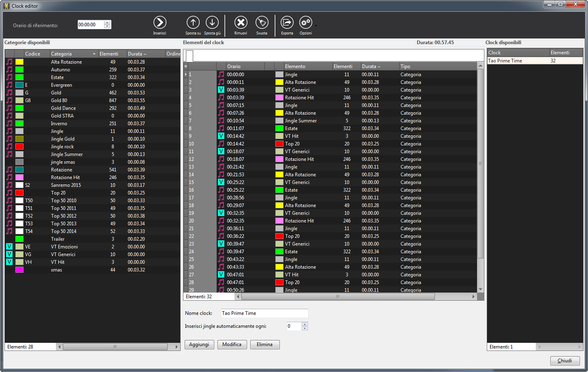Click the Esporta icon
Image resolution: width=588 pixels, height=372 pixels.
287,23
